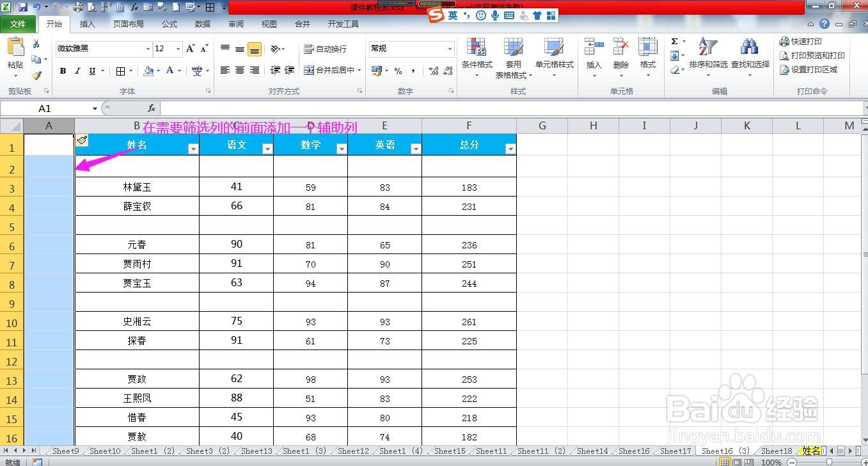
Task: Toggle Italic formatting
Action: pyautogui.click(x=77, y=71)
